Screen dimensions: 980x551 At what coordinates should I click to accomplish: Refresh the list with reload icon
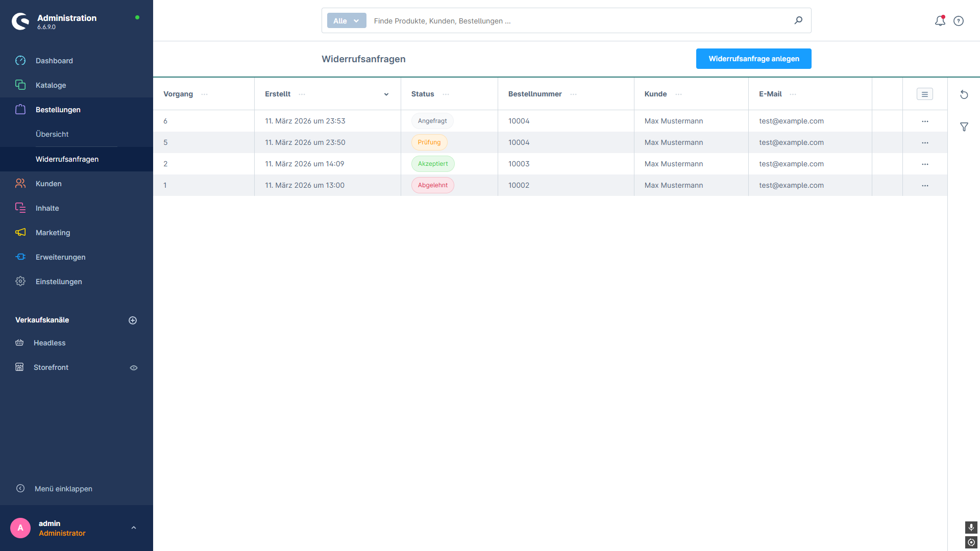(x=964, y=94)
